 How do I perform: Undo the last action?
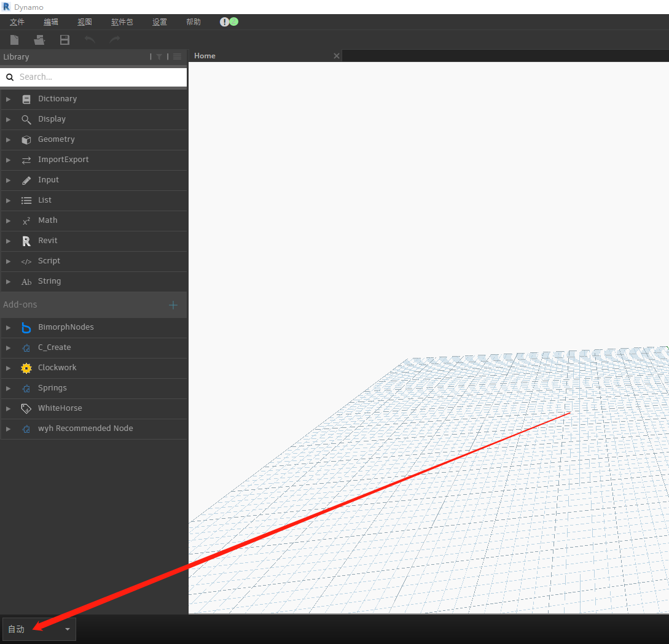click(90, 40)
